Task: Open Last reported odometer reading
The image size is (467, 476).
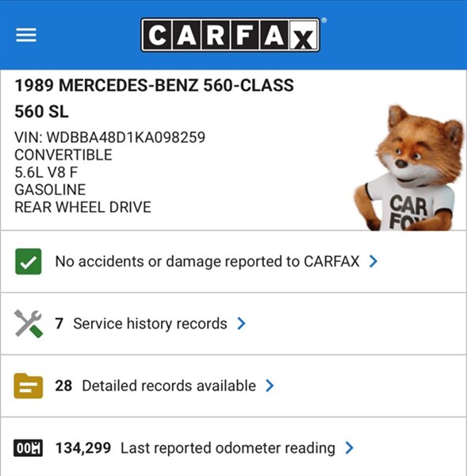Action: [233, 447]
